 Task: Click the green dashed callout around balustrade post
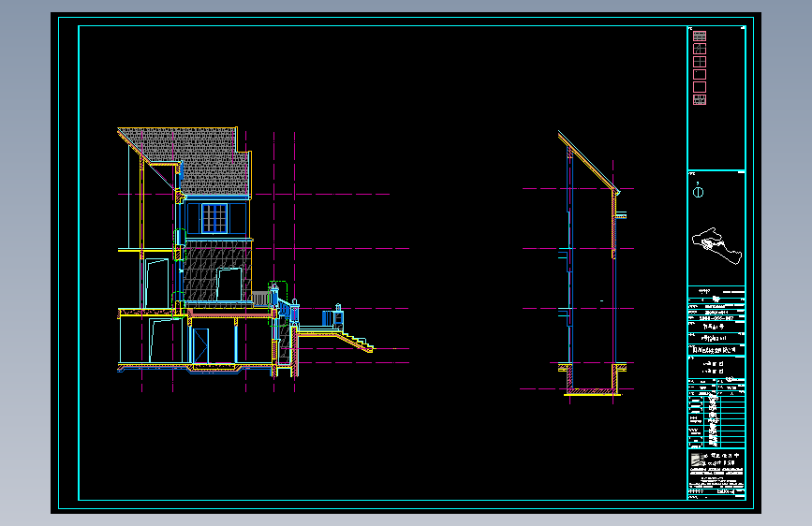pyautogui.click(x=277, y=303)
